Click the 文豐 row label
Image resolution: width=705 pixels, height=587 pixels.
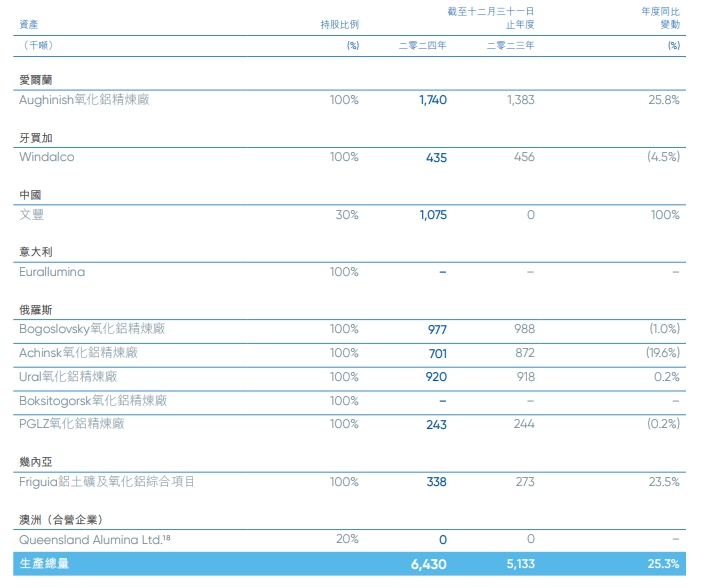pyautogui.click(x=31, y=214)
